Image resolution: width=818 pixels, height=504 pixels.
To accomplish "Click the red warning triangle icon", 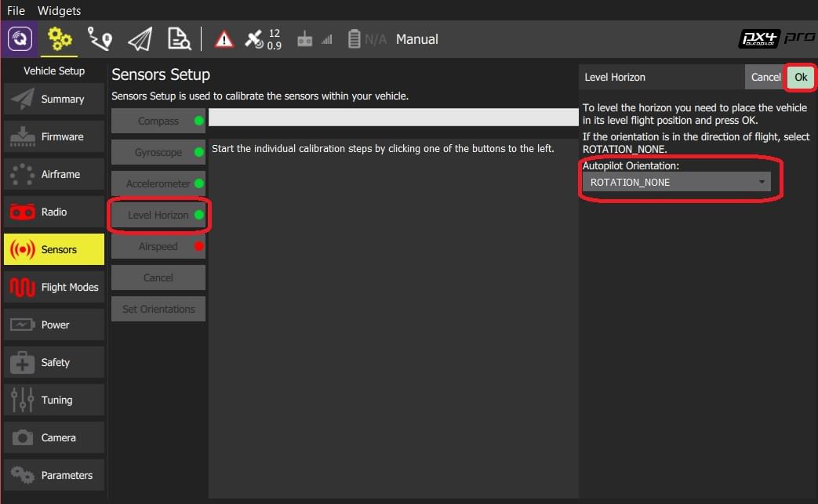I will (x=224, y=39).
